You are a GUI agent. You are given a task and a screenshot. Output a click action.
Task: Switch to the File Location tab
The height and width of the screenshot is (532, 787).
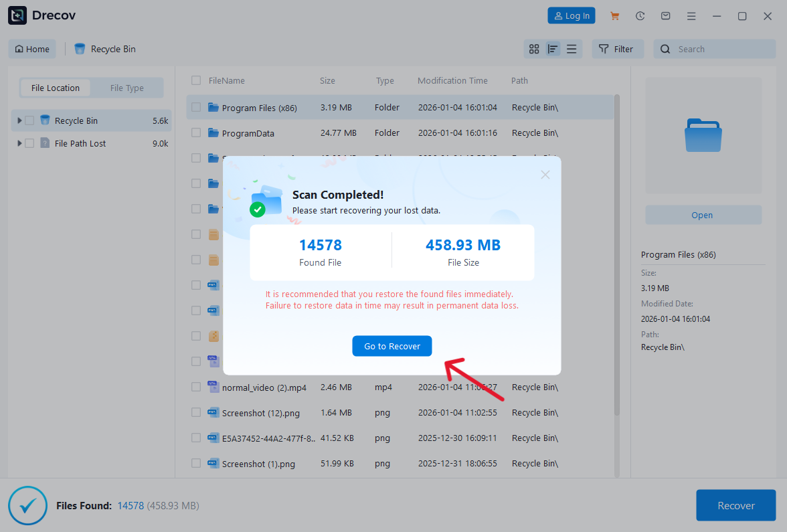[x=55, y=88]
